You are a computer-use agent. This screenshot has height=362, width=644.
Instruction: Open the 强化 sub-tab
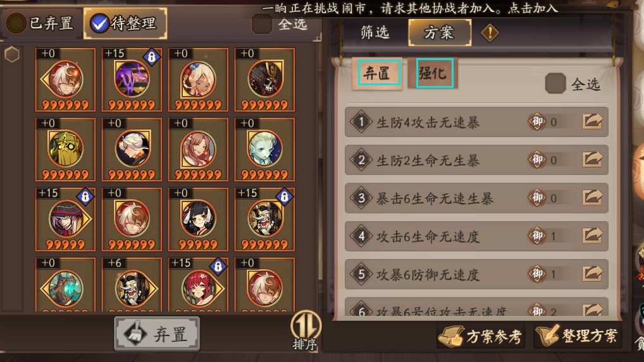coord(433,73)
